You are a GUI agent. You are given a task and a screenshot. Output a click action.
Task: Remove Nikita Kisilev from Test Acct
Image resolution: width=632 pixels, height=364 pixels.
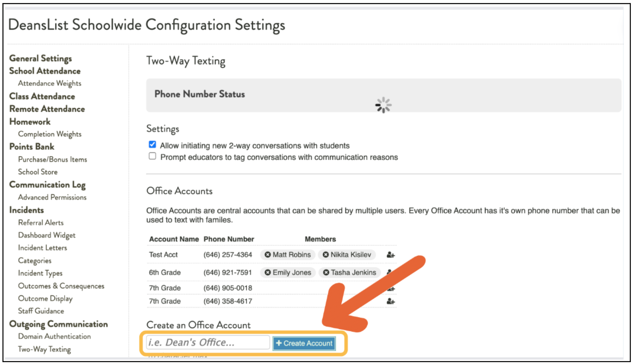click(x=326, y=255)
